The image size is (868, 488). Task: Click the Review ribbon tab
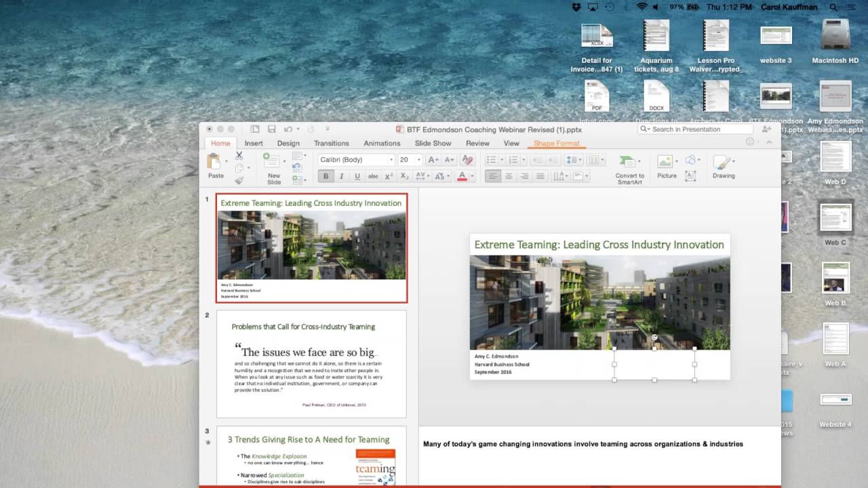(477, 143)
